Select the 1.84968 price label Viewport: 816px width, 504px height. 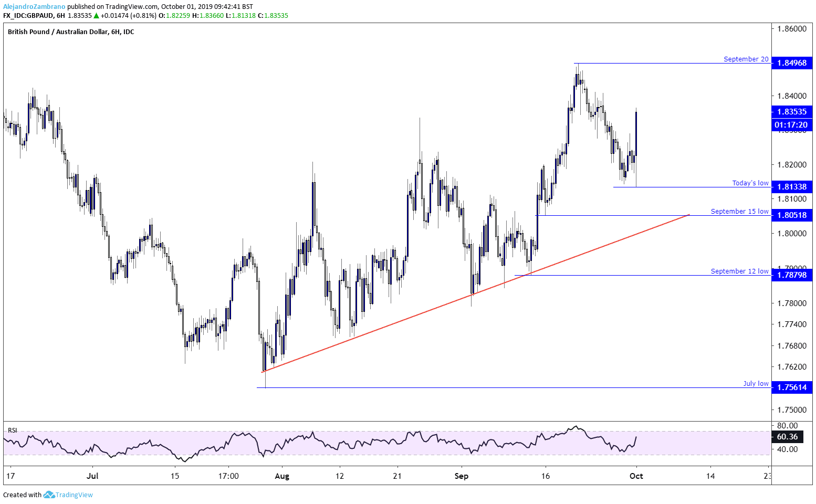pyautogui.click(x=792, y=63)
